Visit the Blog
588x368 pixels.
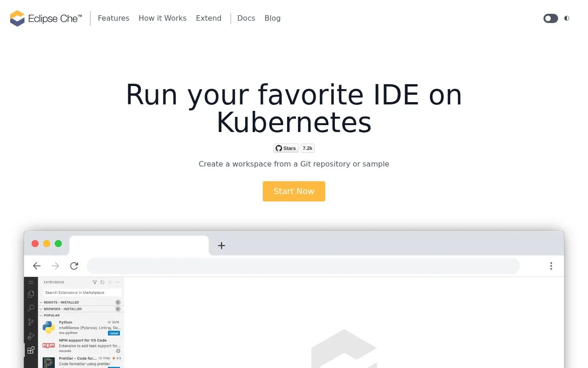272,18
